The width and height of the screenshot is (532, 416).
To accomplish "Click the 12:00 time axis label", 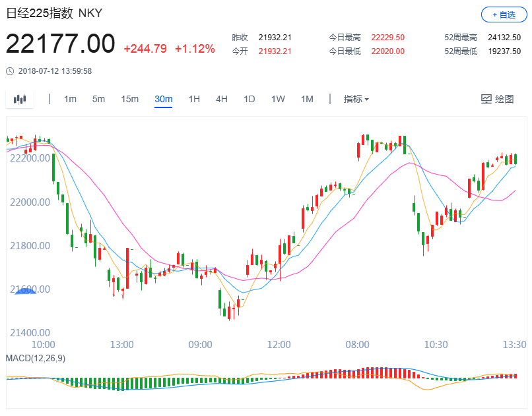I will [x=279, y=345].
